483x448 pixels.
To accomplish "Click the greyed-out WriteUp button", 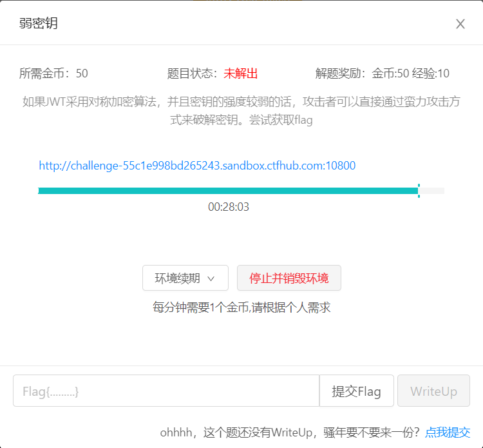I will [433, 391].
